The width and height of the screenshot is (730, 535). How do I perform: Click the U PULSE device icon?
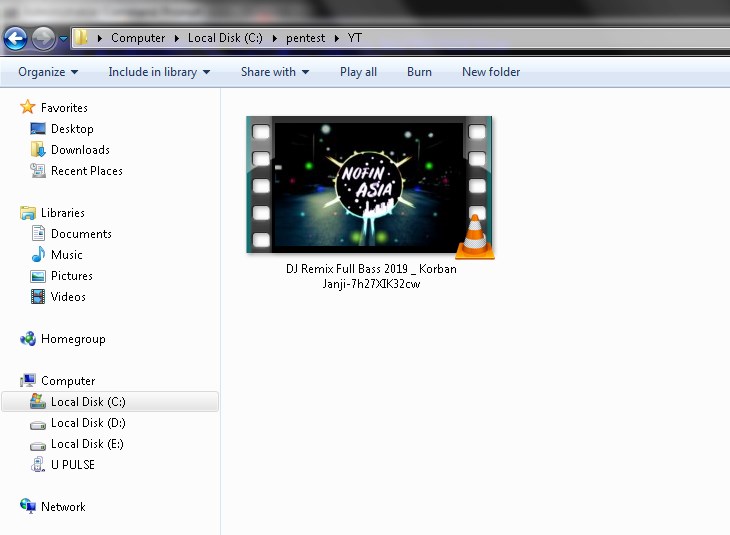point(38,464)
